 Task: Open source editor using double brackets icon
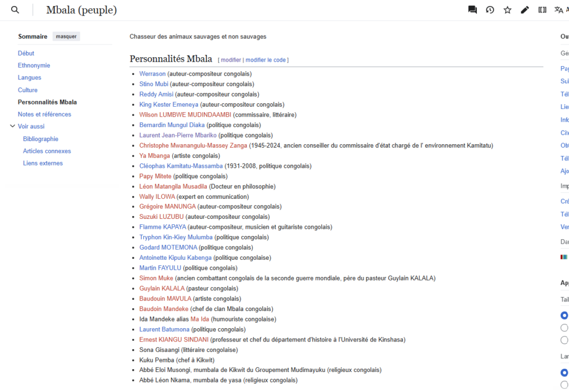(542, 10)
